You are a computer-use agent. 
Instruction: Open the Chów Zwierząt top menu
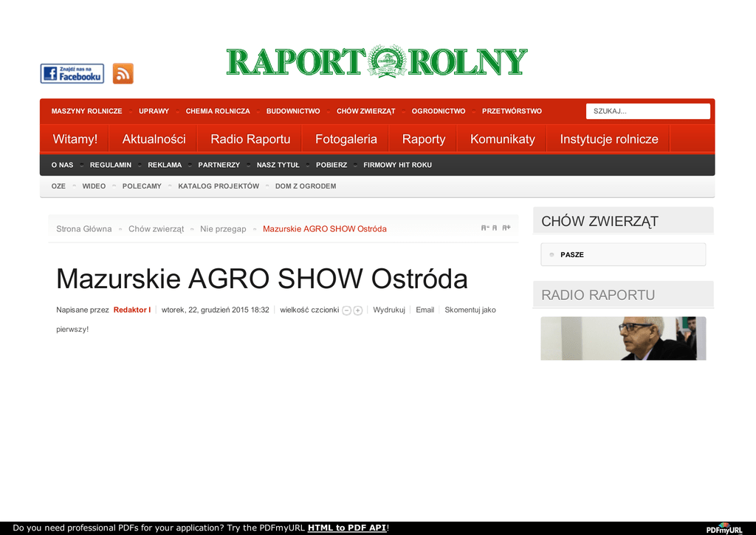365,112
